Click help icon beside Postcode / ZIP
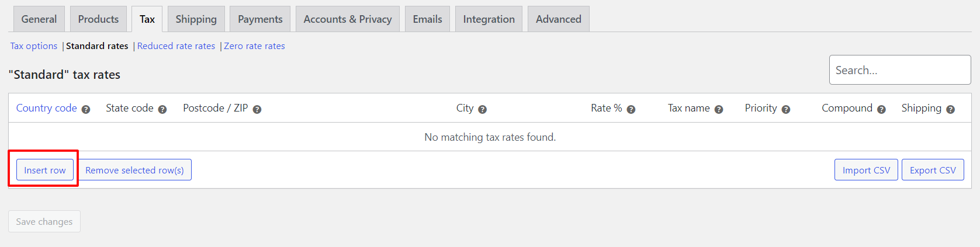The height and width of the screenshot is (247, 980). (257, 109)
